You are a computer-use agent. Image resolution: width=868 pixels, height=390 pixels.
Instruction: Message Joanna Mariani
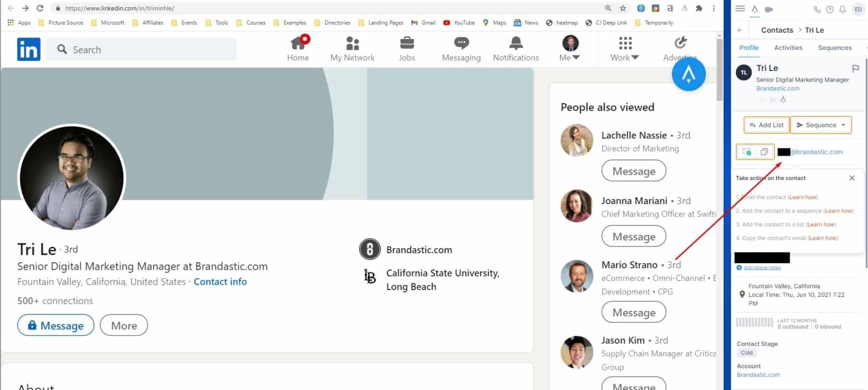pos(634,237)
